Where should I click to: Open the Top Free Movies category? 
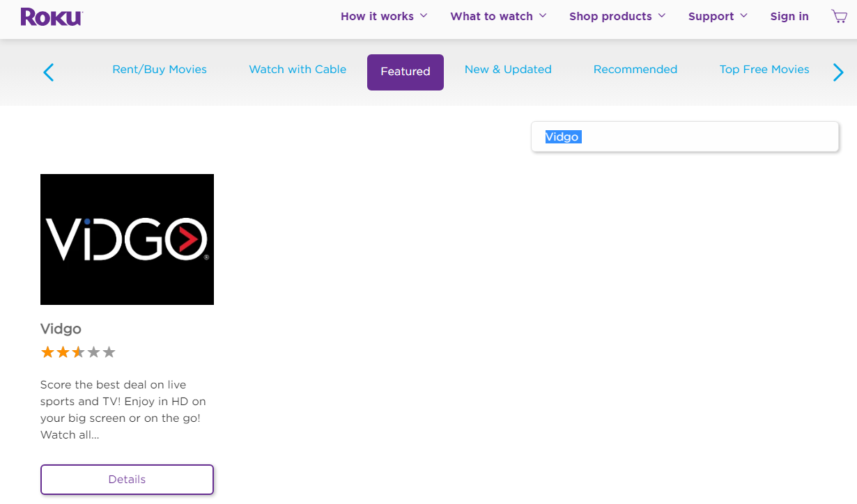click(x=764, y=70)
